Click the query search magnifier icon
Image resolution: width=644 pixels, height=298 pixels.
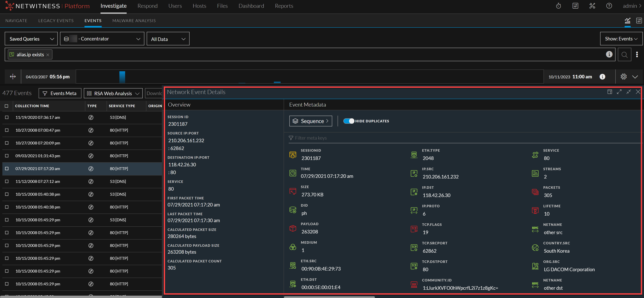624,54
